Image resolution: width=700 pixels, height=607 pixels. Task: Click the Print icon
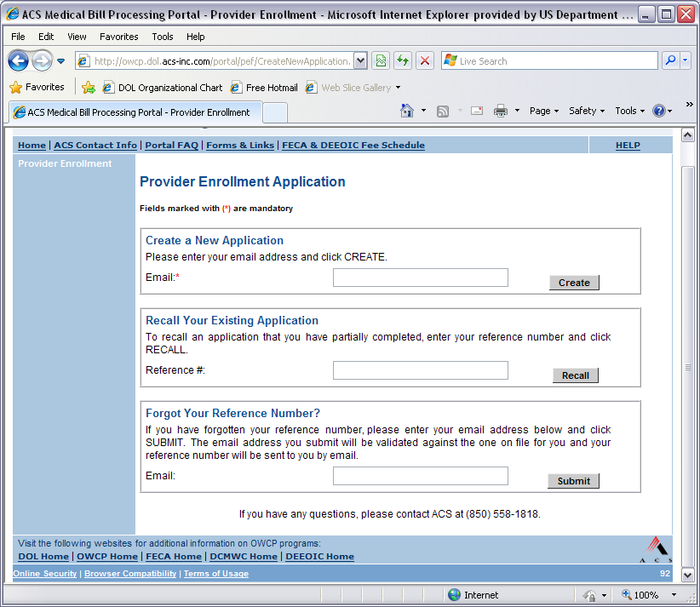[x=501, y=110]
